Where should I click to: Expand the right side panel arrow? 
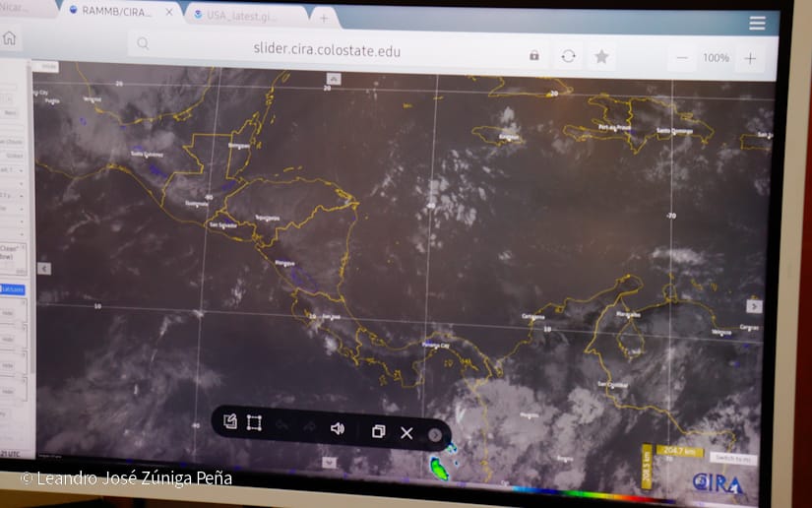(755, 306)
